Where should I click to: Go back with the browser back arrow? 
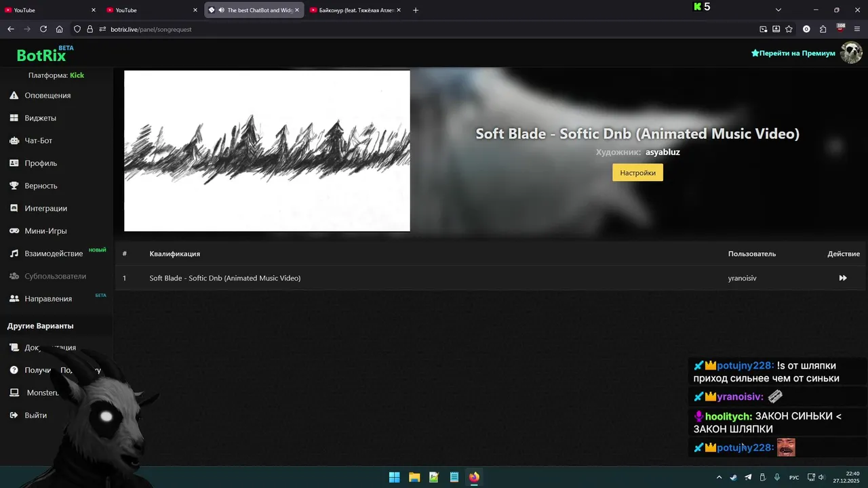click(x=11, y=29)
